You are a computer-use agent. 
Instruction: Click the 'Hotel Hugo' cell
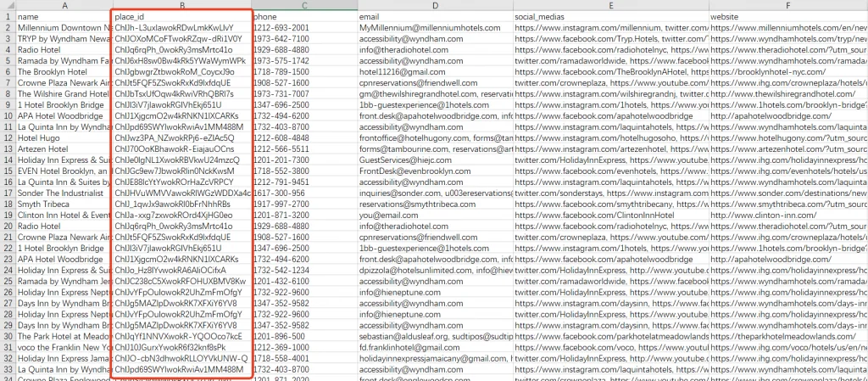tap(64, 138)
